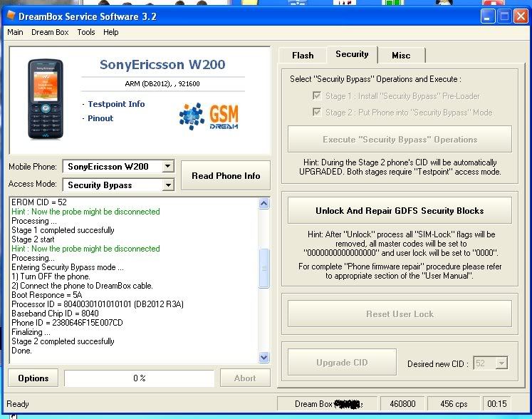Click the GSM Dream logo
The width and height of the screenshot is (532, 419).
click(x=209, y=117)
